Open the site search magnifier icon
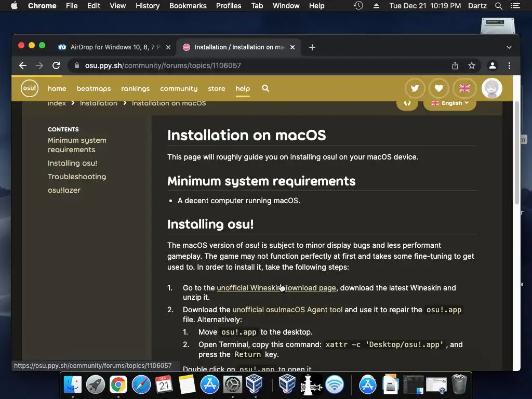Screen dimensions: 532x399 click(x=265, y=88)
